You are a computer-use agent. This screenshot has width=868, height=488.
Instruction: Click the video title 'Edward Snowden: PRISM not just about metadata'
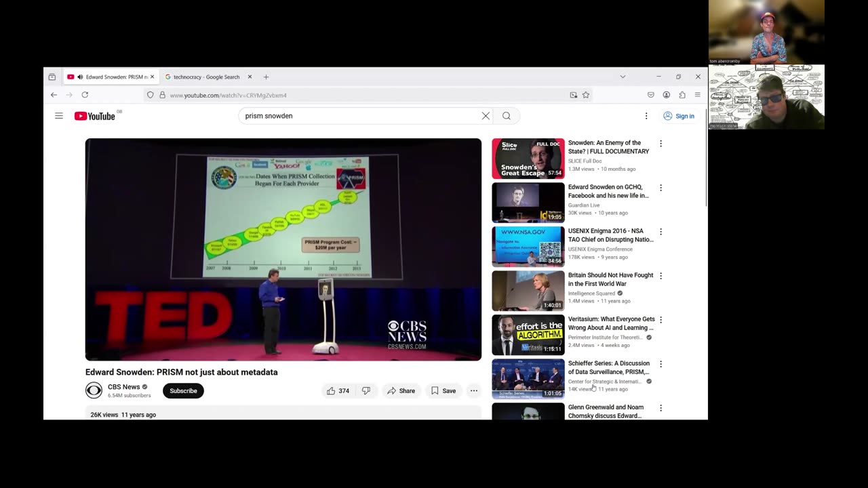182,372
